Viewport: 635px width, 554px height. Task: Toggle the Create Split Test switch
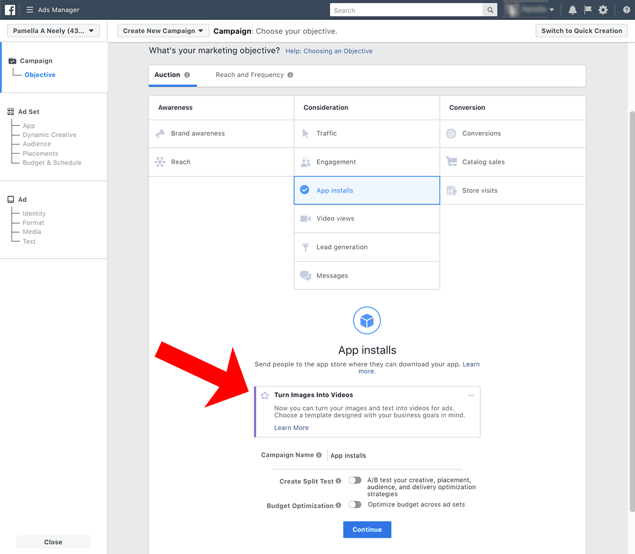(355, 480)
